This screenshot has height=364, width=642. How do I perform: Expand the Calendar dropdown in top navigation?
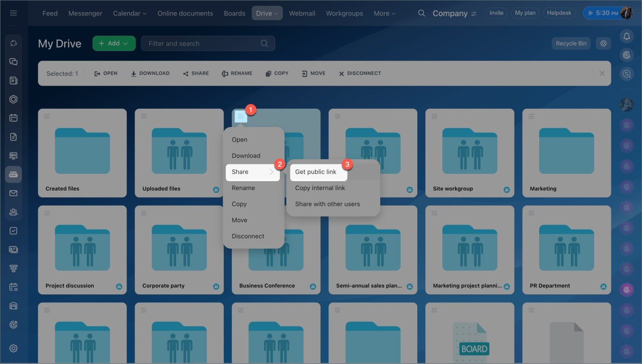pos(130,14)
